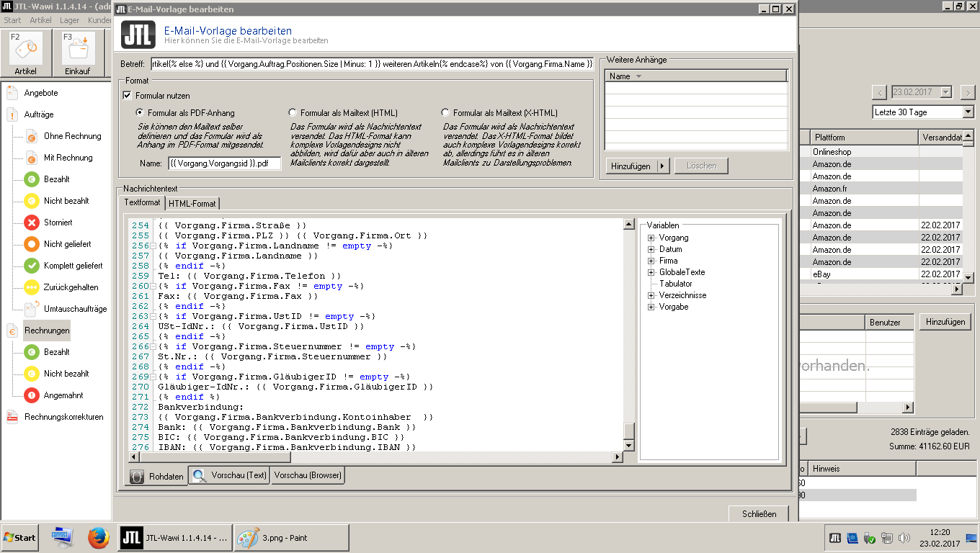Select the Angemahnt invoices icon
The width and height of the screenshot is (980, 553).
32,395
